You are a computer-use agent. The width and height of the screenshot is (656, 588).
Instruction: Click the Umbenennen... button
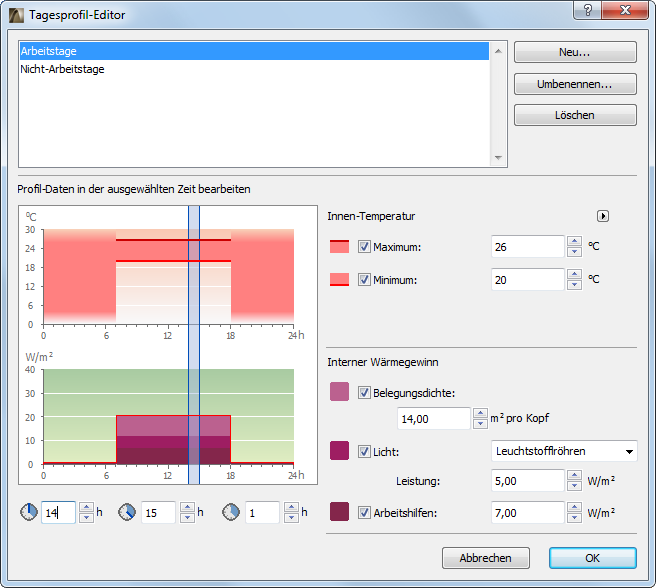pos(575,84)
